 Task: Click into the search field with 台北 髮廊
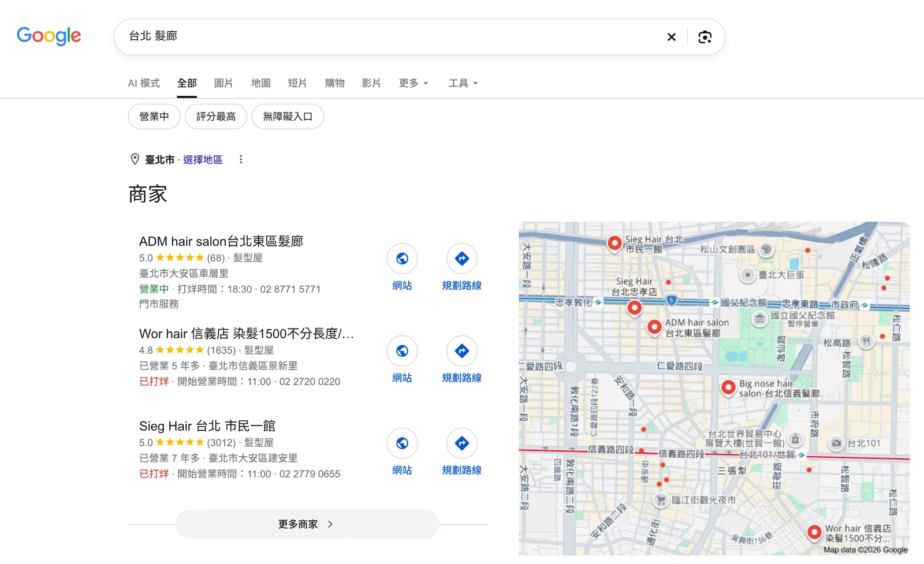tap(387, 37)
